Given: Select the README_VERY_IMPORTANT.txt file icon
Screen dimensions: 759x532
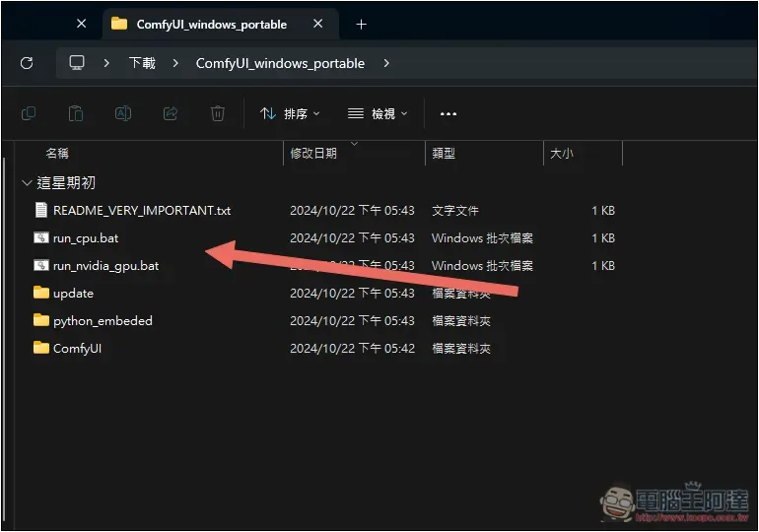Looking at the screenshot, I should (41, 210).
